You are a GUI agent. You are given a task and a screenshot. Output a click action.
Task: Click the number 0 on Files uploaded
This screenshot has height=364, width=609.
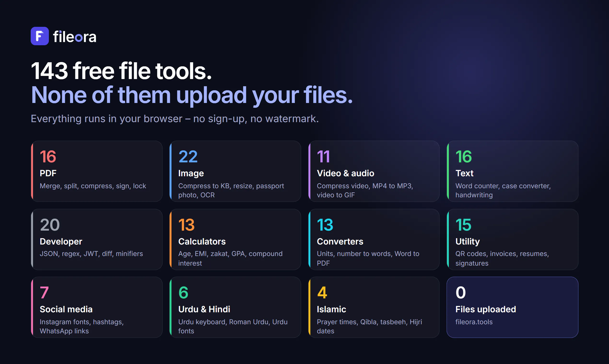click(x=461, y=292)
